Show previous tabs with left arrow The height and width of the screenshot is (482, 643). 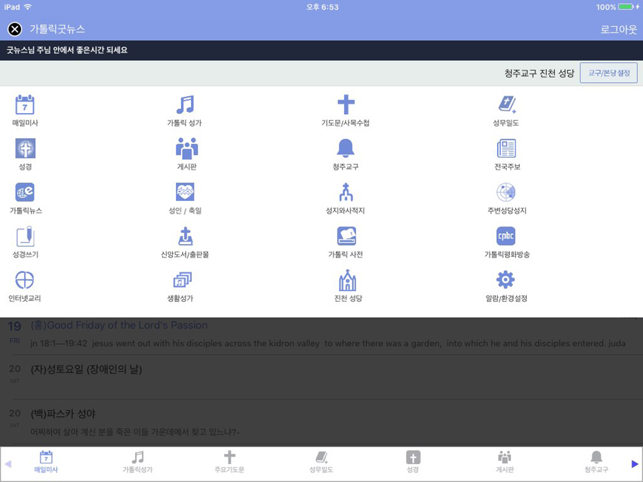pyautogui.click(x=8, y=464)
